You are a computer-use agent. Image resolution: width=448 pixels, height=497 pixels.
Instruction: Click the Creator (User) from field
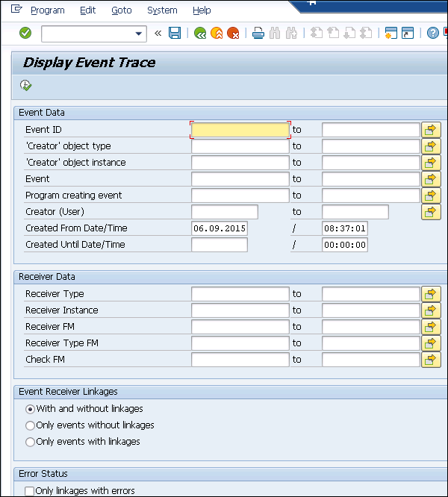[225, 212]
